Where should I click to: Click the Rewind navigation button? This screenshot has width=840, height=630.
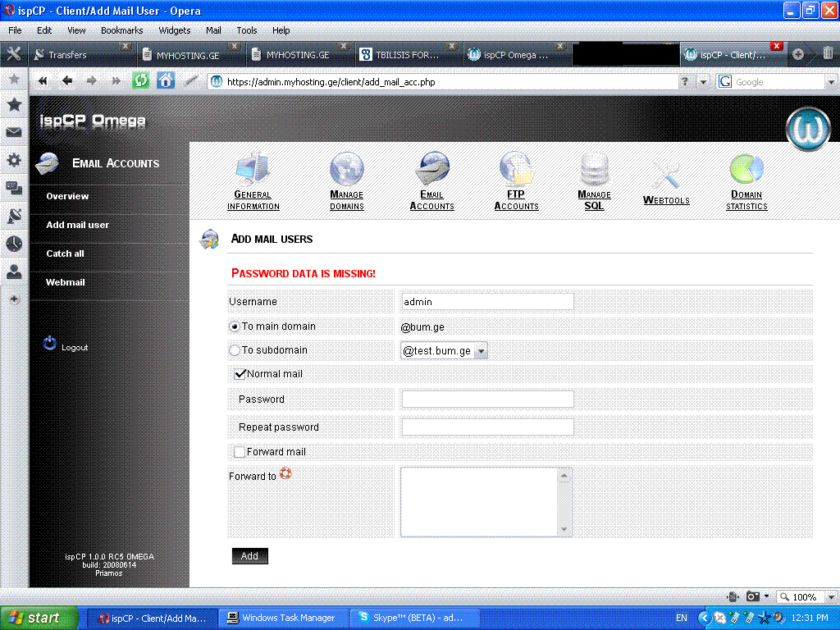43,81
